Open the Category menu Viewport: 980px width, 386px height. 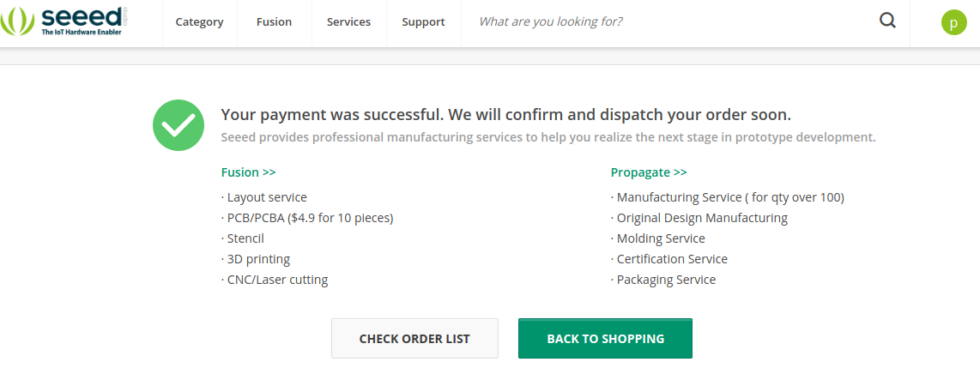point(199,21)
